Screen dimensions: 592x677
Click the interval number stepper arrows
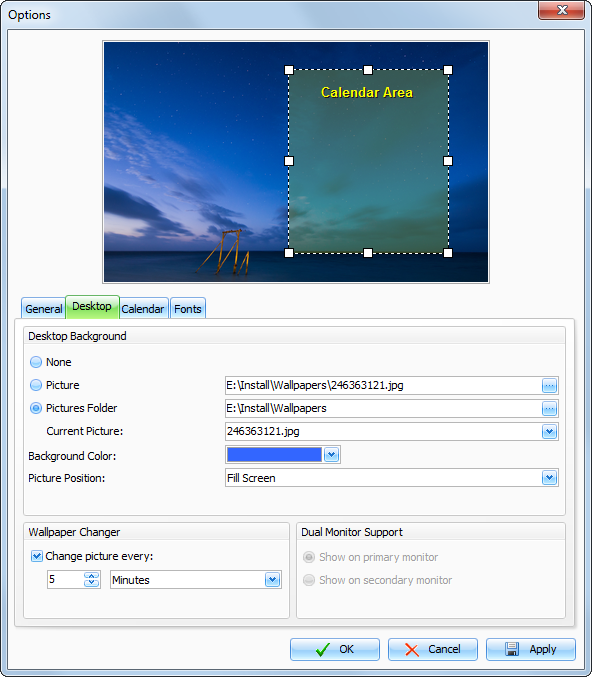click(x=92, y=579)
